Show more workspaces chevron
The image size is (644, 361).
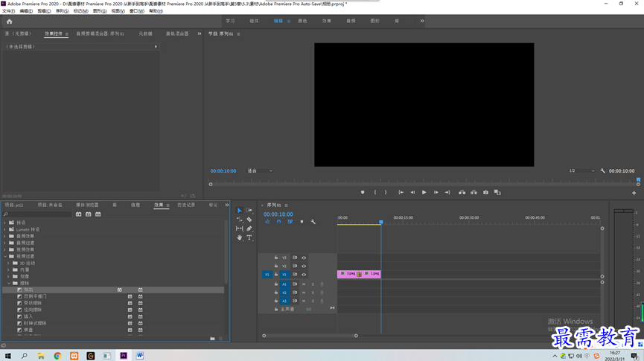tap(422, 21)
